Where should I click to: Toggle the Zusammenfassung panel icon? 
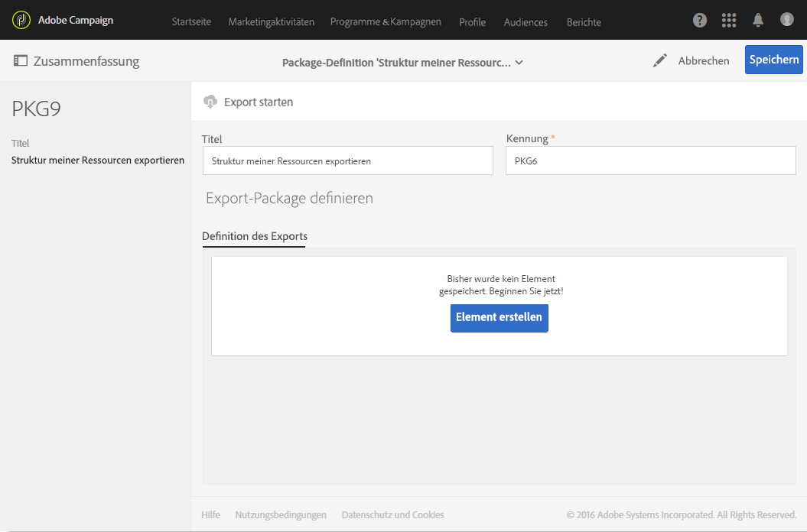(21, 61)
